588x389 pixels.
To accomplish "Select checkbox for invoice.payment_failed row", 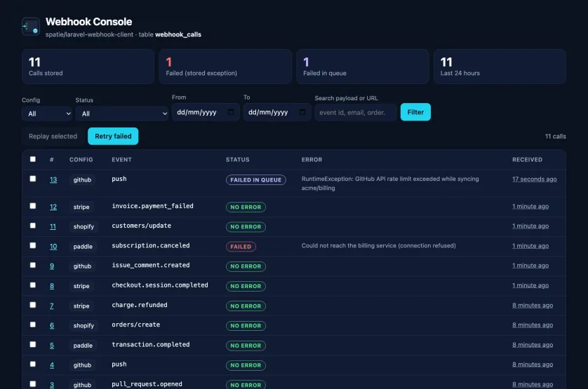I will pos(33,206).
